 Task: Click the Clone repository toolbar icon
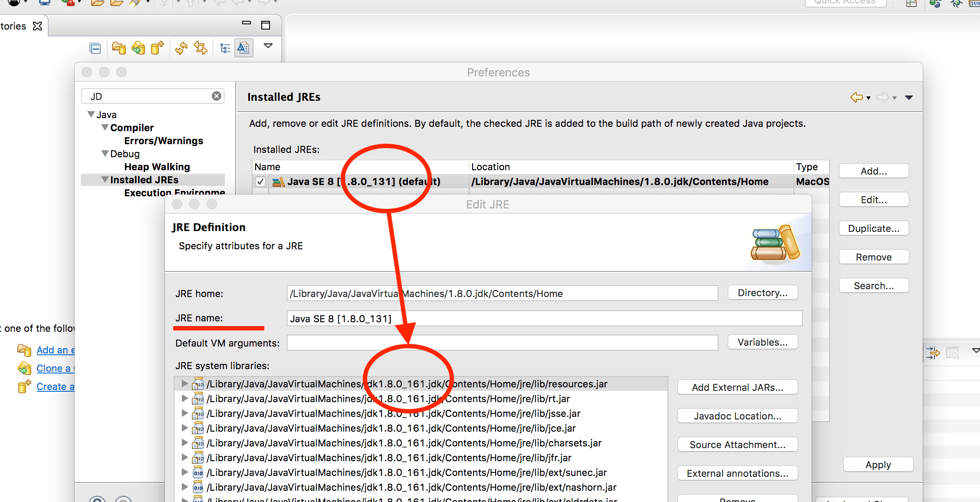coord(139,48)
